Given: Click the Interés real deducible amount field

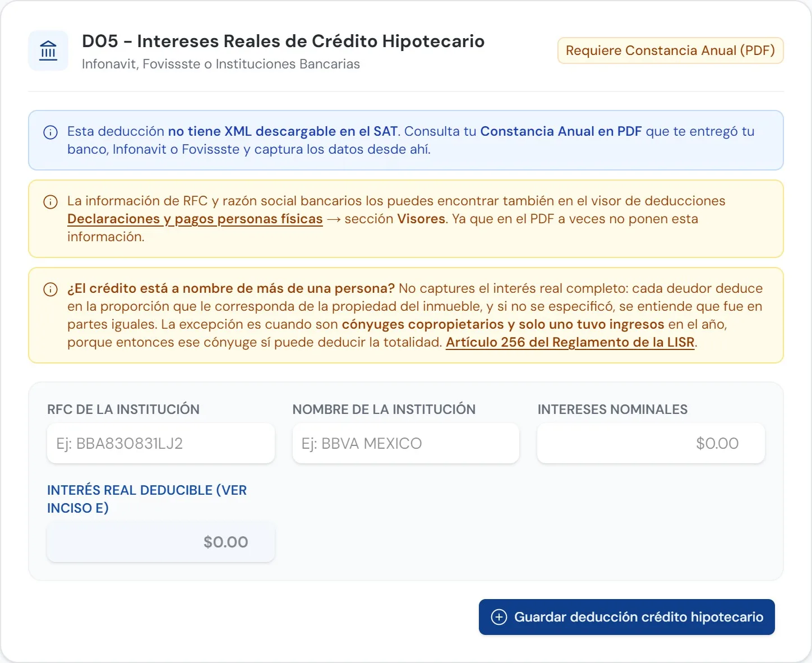Looking at the screenshot, I should click(161, 542).
